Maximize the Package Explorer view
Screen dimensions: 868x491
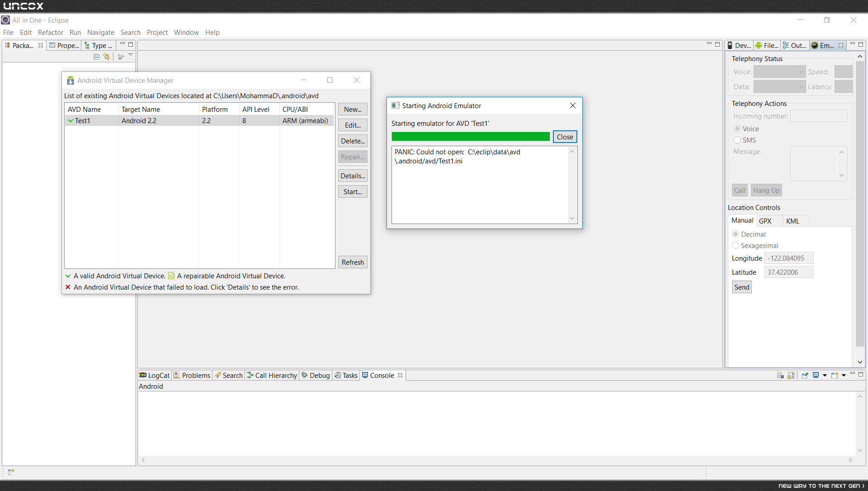click(131, 44)
